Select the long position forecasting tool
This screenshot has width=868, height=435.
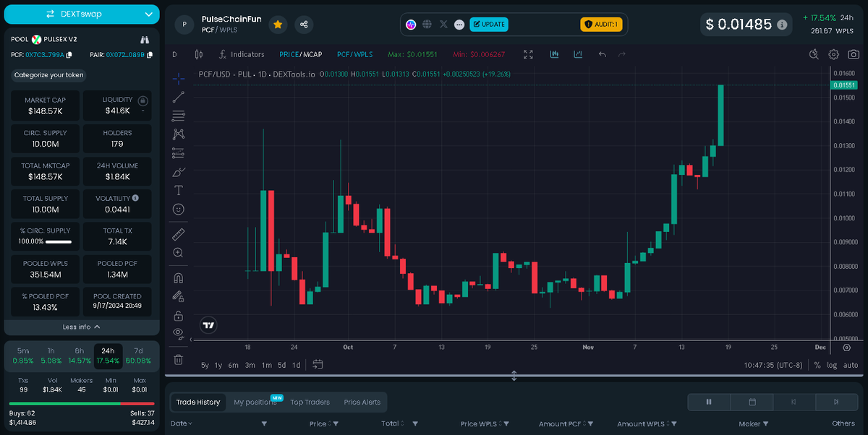[179, 153]
